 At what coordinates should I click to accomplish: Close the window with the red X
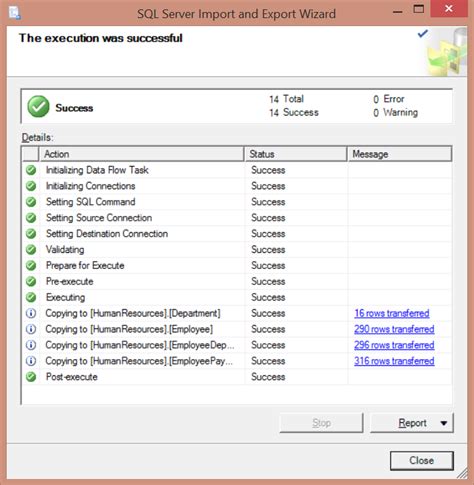coord(449,9)
